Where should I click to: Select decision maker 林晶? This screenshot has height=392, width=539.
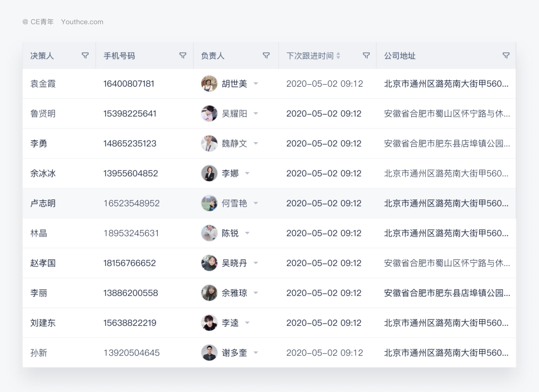click(x=38, y=233)
